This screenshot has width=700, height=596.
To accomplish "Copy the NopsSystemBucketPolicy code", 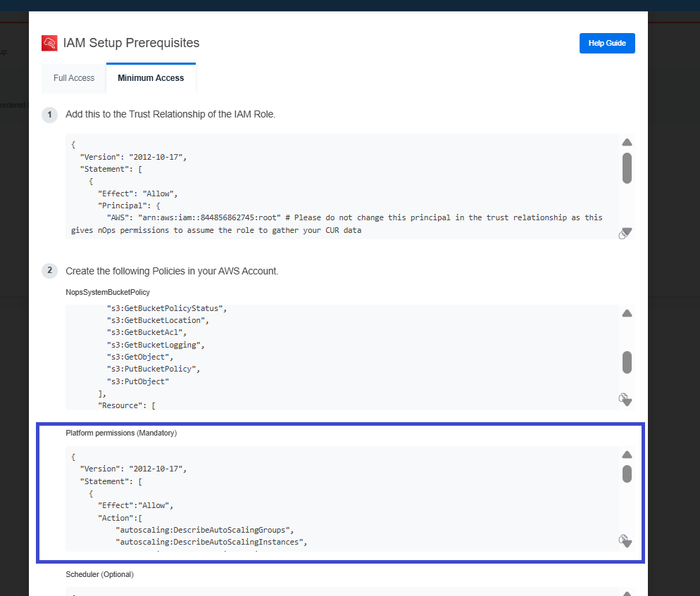I will [x=623, y=397].
